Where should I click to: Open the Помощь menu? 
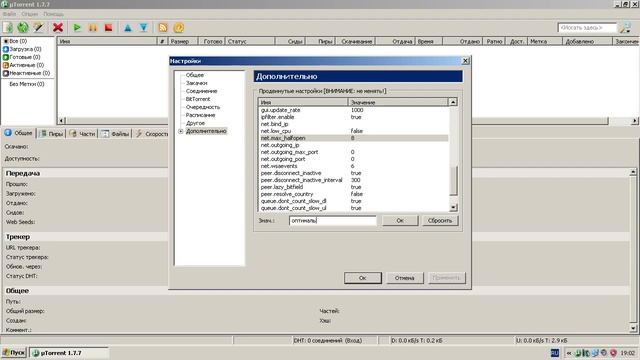[53, 14]
